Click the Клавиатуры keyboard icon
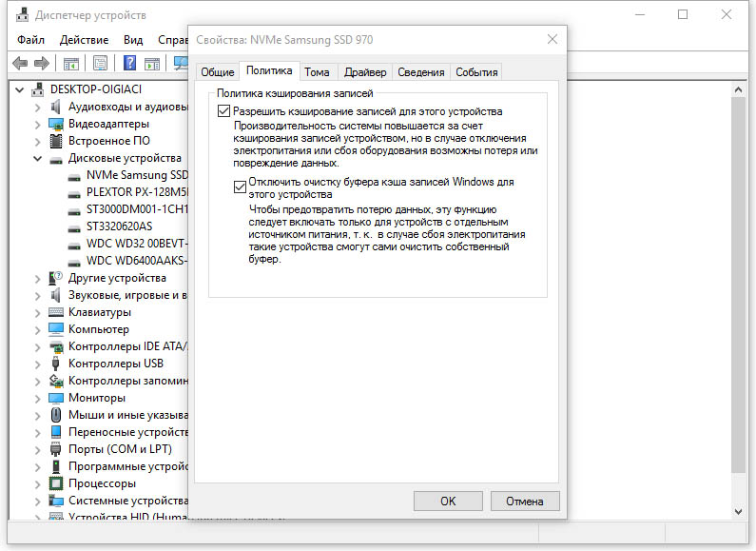 tap(57, 312)
